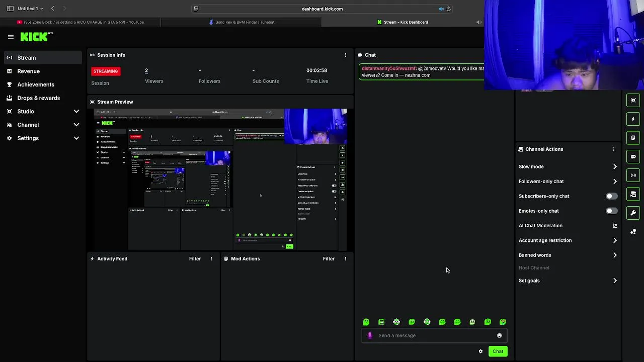Click the Channel Actions panel header icon
This screenshot has height=362, width=644.
tap(521, 149)
